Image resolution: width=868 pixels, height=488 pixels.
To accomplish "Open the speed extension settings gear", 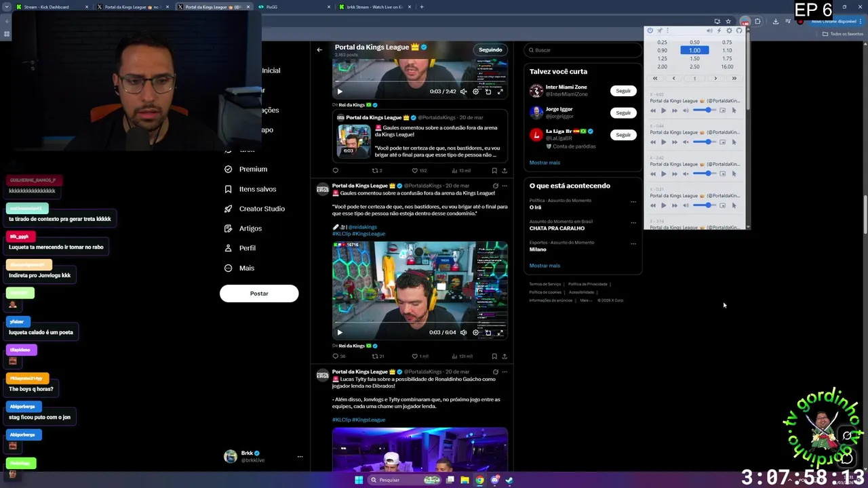I will [729, 30].
